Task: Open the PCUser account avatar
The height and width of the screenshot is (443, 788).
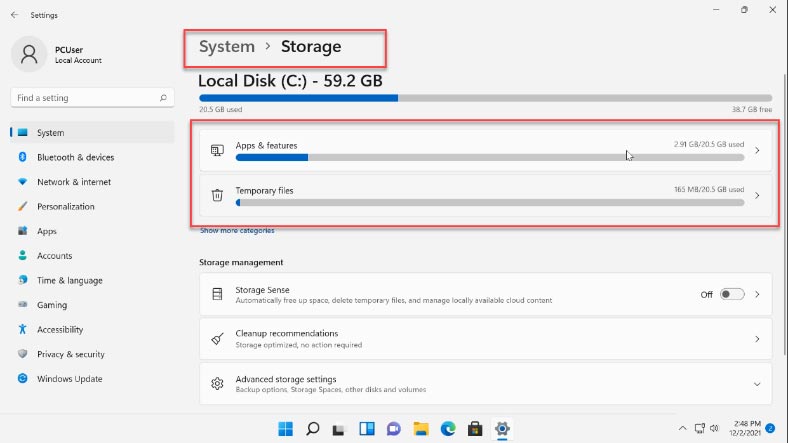Action: coord(29,54)
